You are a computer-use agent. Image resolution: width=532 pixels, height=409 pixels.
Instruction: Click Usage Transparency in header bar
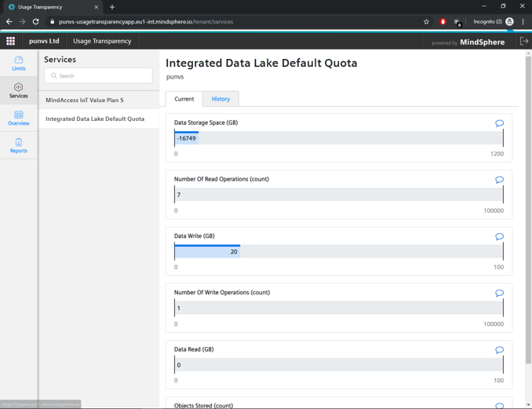click(102, 41)
